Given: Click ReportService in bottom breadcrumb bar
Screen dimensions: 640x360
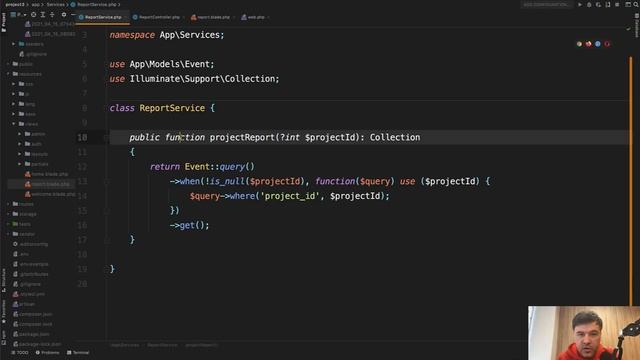Looking at the screenshot, I should [x=162, y=345].
